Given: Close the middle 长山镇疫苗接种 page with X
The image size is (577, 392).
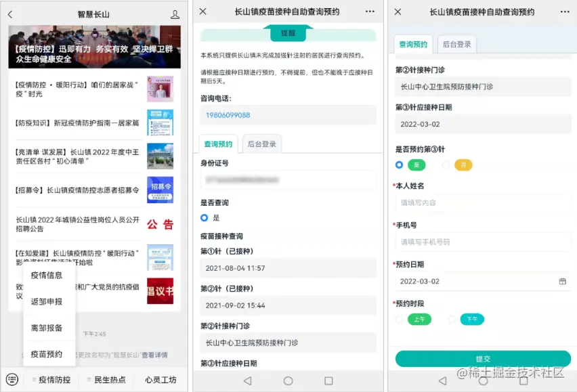Looking at the screenshot, I should coord(202,12).
